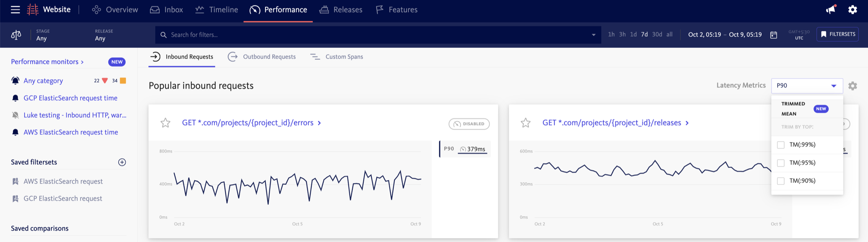Select the Any category monitor filter
This screenshot has width=868, height=242.
(x=43, y=81)
